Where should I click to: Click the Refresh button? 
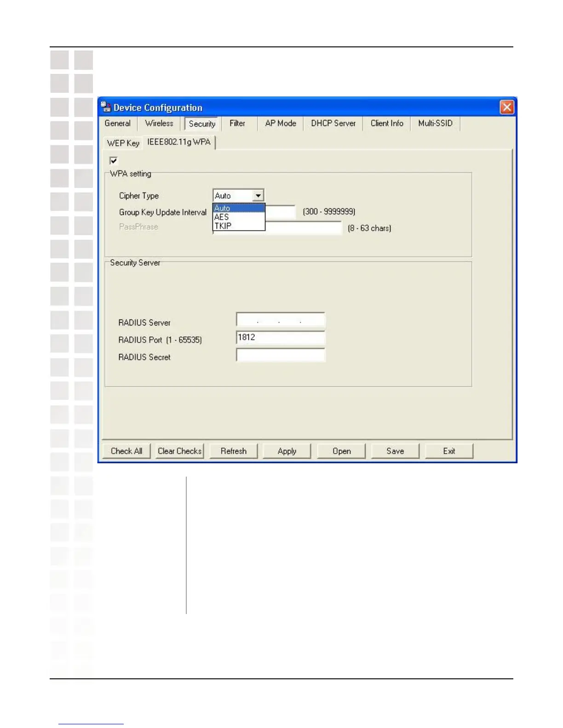pos(234,451)
